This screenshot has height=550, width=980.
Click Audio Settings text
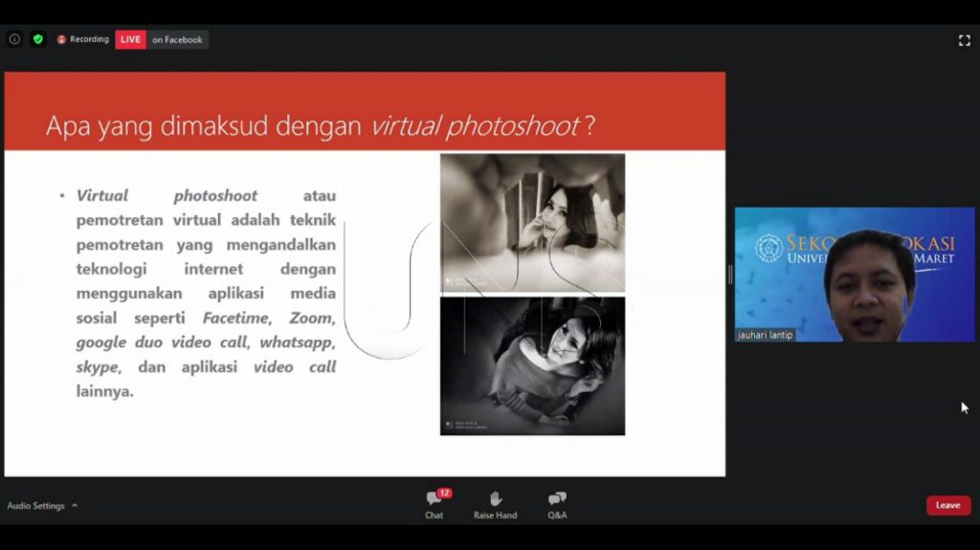[x=35, y=506]
